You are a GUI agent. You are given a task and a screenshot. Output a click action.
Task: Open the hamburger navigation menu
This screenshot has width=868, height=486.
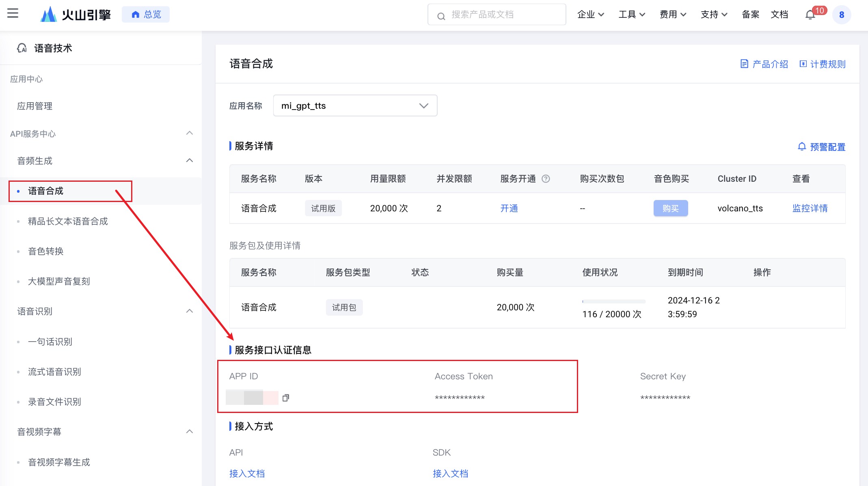point(13,13)
